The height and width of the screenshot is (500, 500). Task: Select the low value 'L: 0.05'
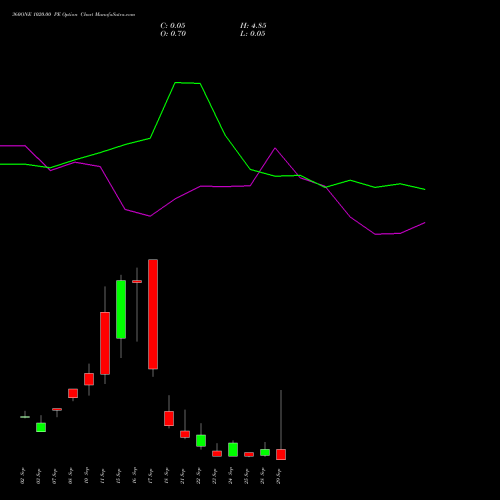253,34
